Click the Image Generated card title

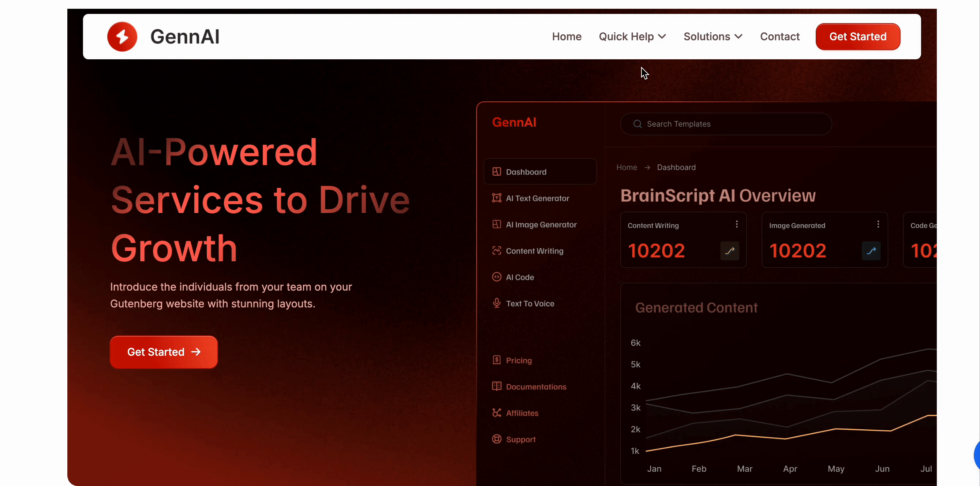(797, 225)
